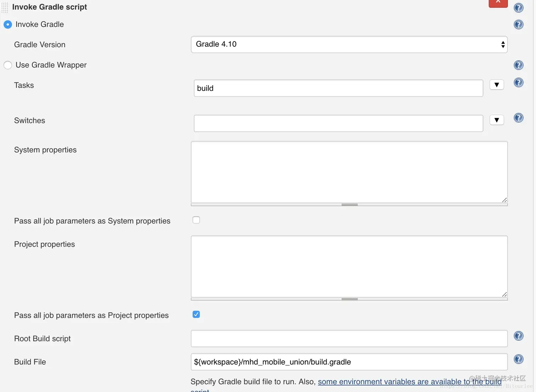Screen dimensions: 536x392
Task: Expand the Tasks field with arrow button
Action: [x=497, y=85]
